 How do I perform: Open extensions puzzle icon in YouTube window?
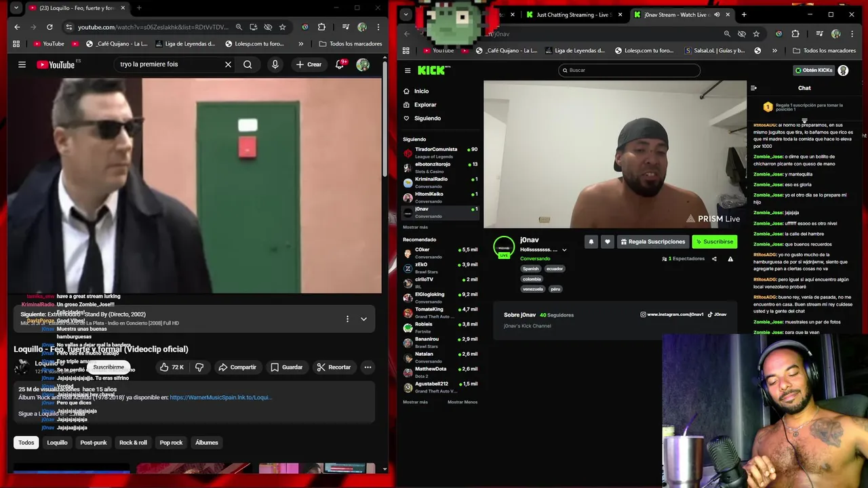(x=321, y=27)
